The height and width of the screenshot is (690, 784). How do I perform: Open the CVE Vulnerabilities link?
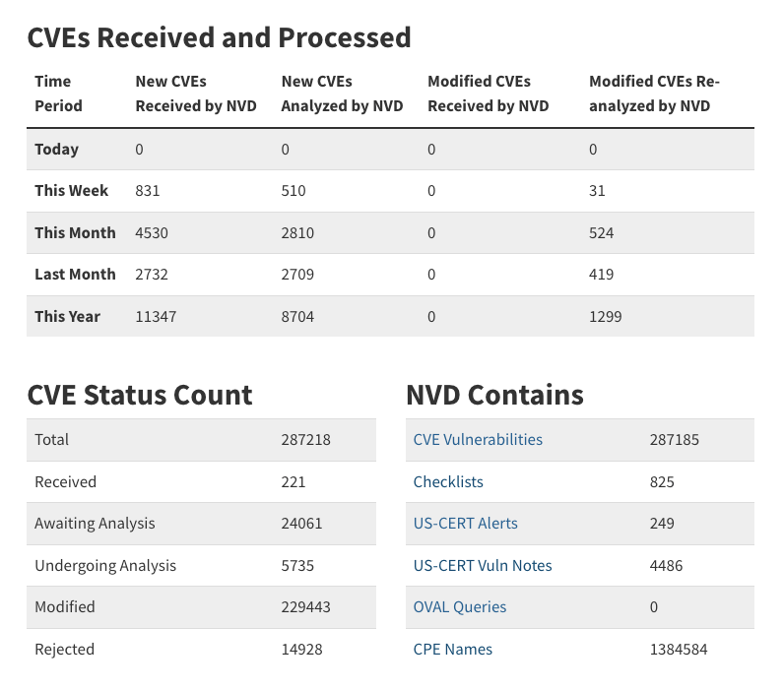[478, 440]
